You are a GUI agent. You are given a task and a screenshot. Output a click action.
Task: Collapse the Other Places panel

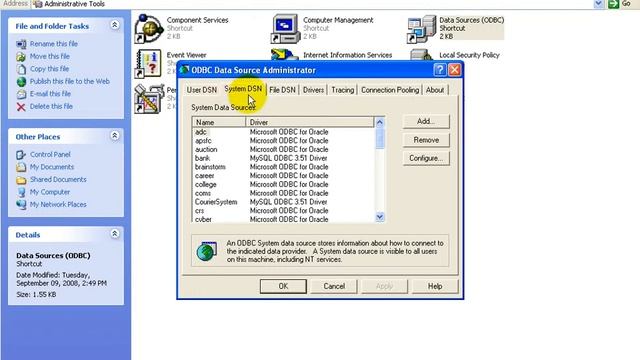[x=115, y=136]
